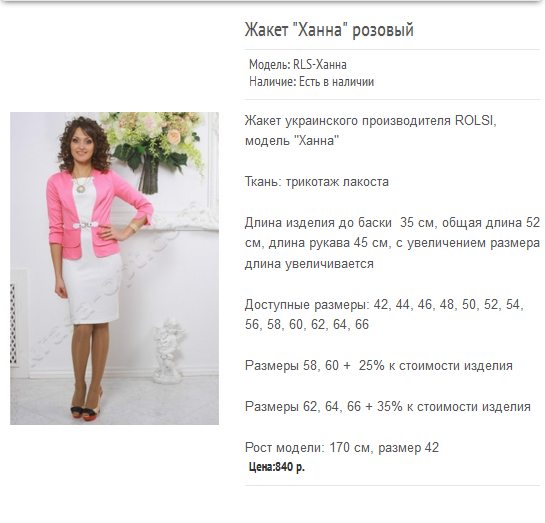Click the line about sizes 58, 60 surcharge
Screen dimensions: 545x523
click(x=379, y=366)
